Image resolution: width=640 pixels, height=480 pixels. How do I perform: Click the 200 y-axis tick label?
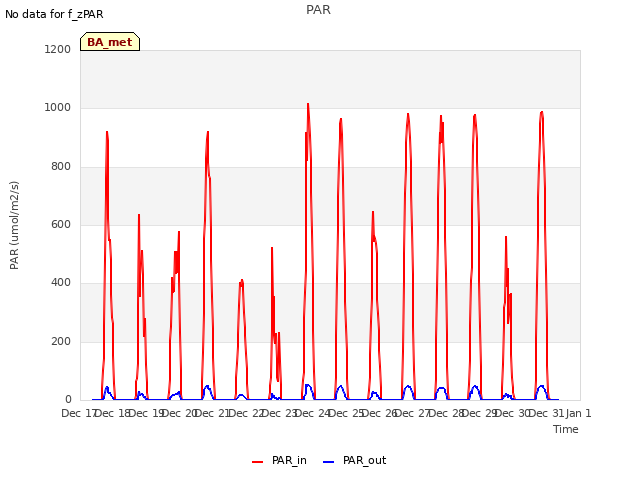pos(61,342)
